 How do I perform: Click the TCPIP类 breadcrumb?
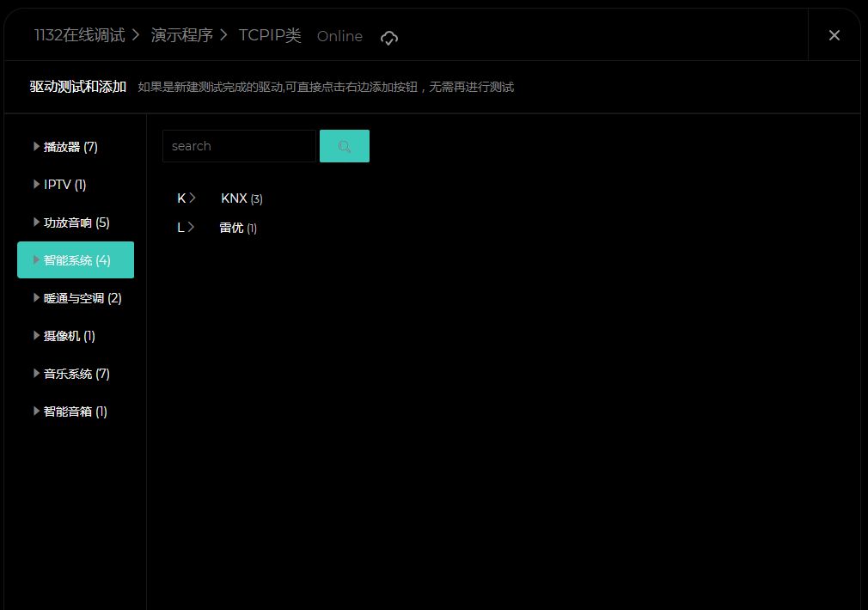[270, 35]
